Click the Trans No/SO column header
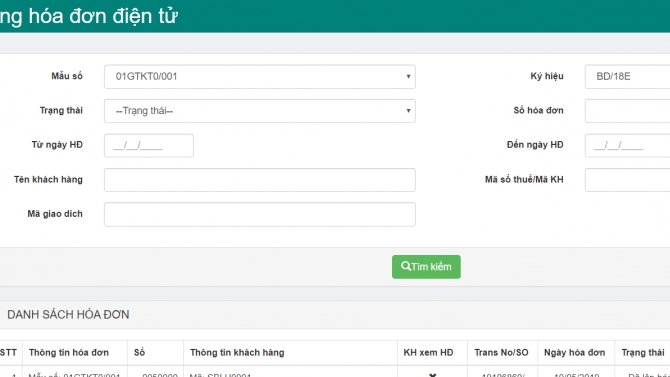The image size is (670, 377). click(x=501, y=353)
